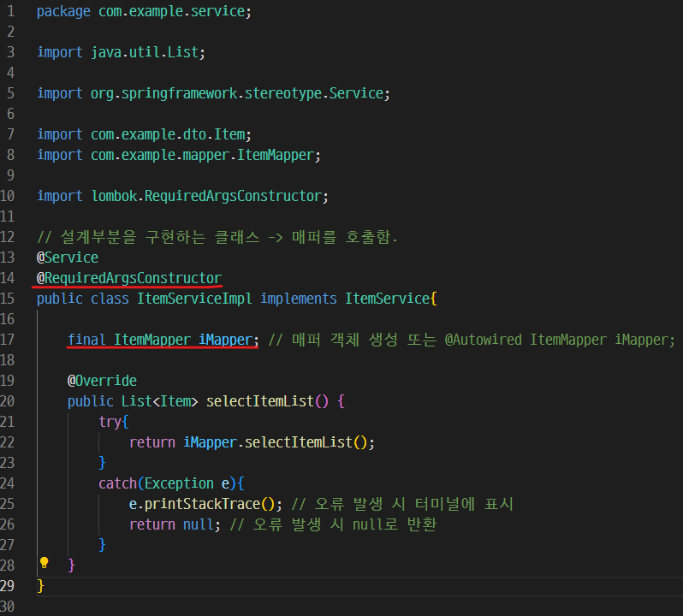Click the closing brace on line 29
Screen dimensions: 683x616
(40, 586)
